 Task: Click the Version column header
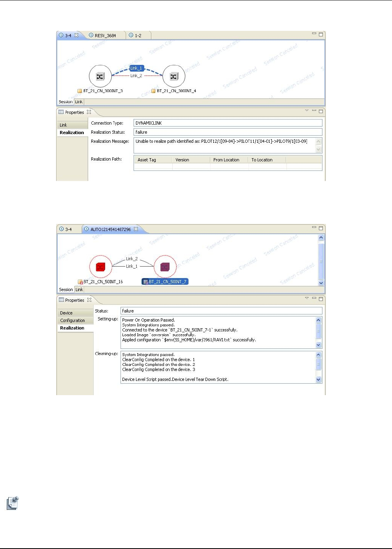pos(191,160)
